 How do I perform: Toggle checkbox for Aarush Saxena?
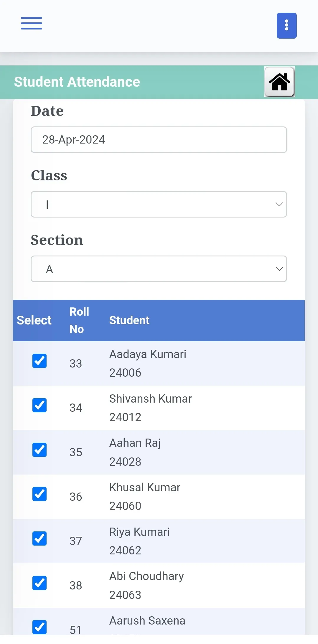pyautogui.click(x=39, y=627)
